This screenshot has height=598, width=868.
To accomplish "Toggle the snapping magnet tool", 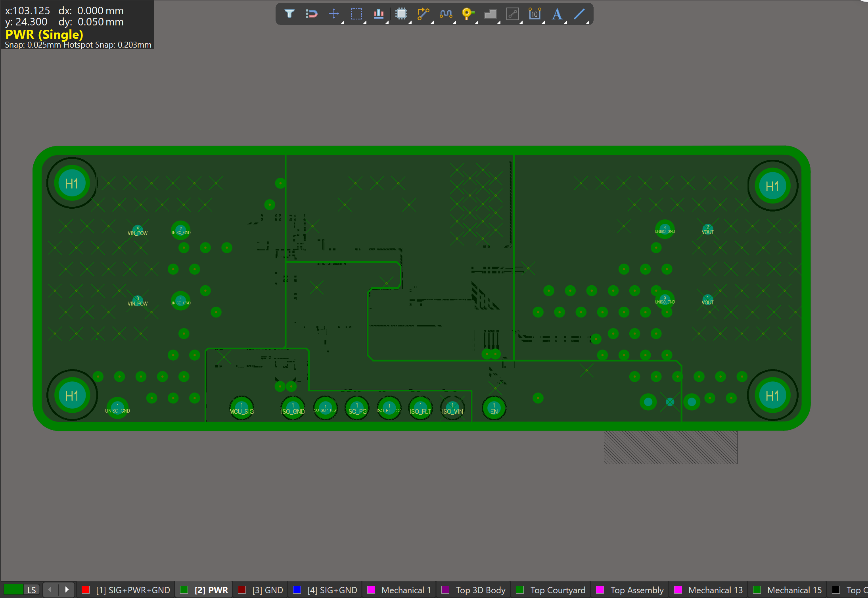I will (x=312, y=14).
